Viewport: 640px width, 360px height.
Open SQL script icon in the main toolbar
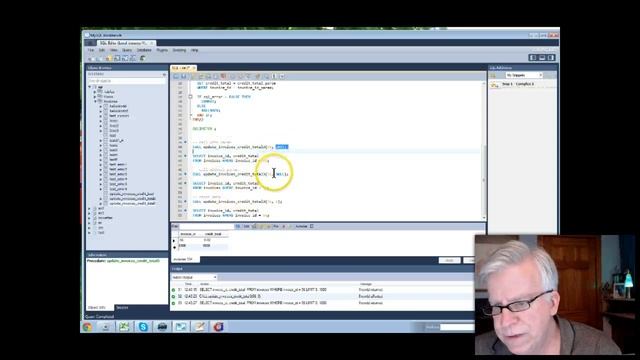pos(99,59)
